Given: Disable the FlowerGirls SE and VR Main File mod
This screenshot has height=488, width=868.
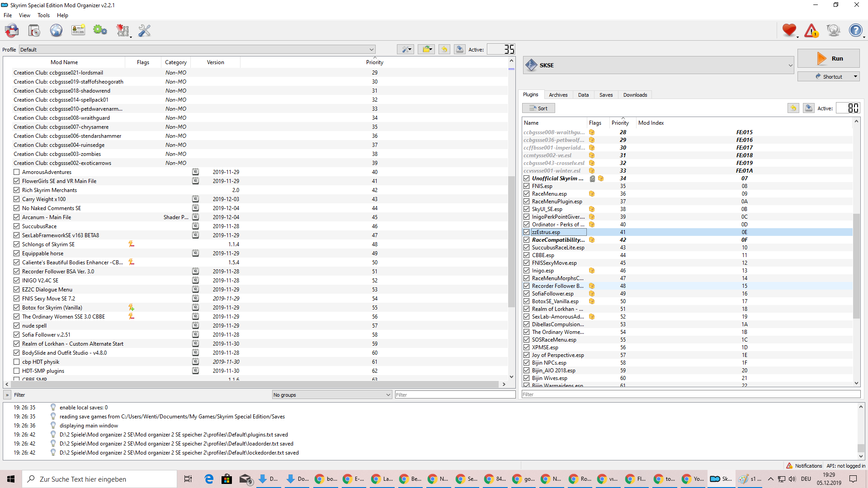Looking at the screenshot, I should click(17, 181).
